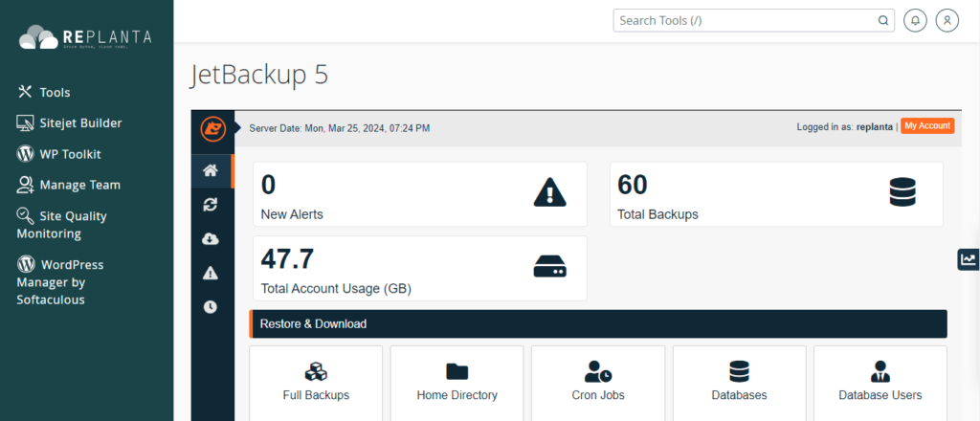Click the Manage Team people icon
Image resolution: width=980 pixels, height=421 pixels.
[x=25, y=185]
